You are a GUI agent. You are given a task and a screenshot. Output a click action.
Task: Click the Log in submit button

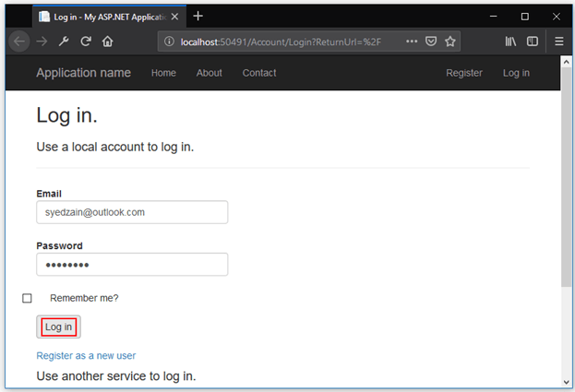[x=58, y=327]
